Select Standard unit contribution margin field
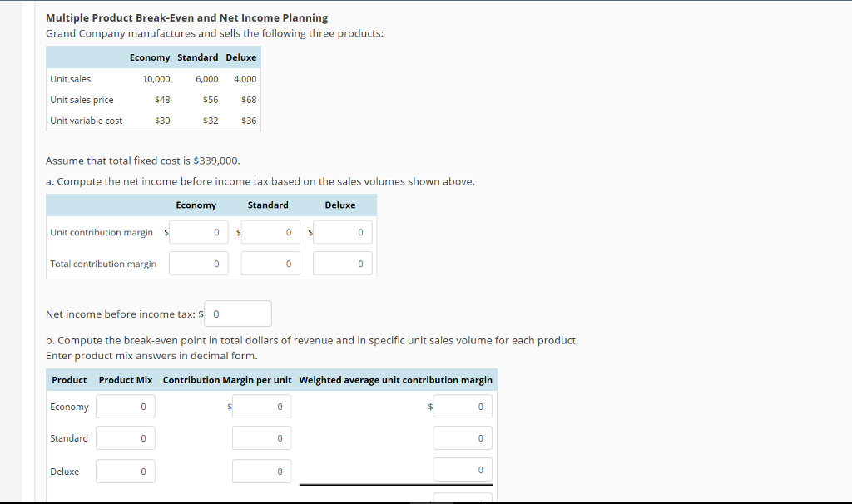Image resolution: width=852 pixels, height=504 pixels. (270, 232)
